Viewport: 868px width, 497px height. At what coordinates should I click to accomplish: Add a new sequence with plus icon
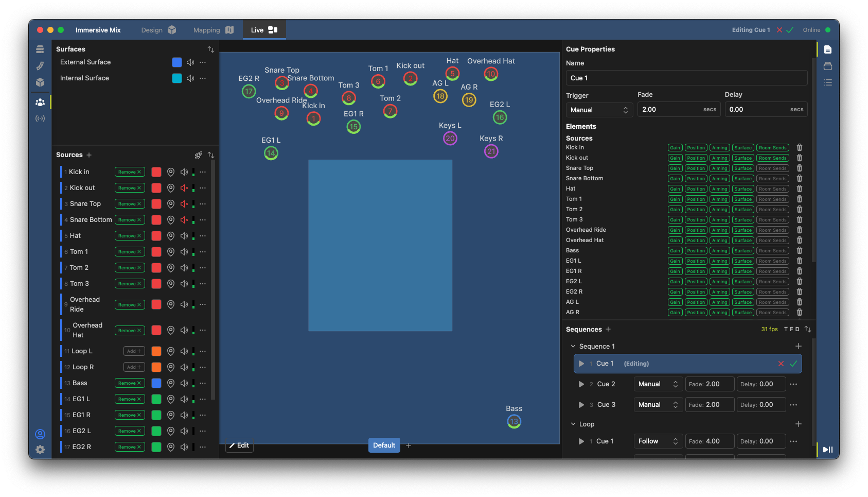click(608, 329)
